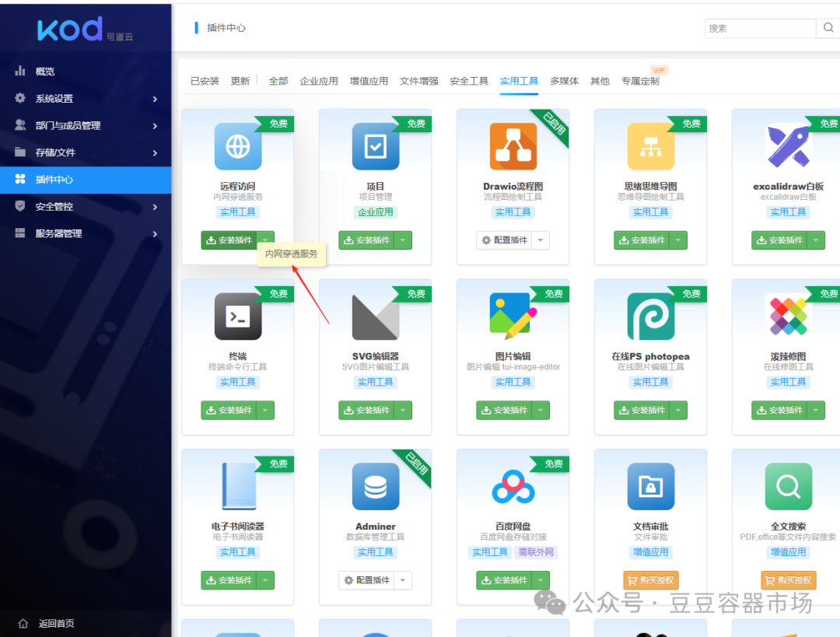The width and height of the screenshot is (840, 637).
Task: Open the Drawio流程图 配置插件 dropdown arrow
Action: (541, 240)
